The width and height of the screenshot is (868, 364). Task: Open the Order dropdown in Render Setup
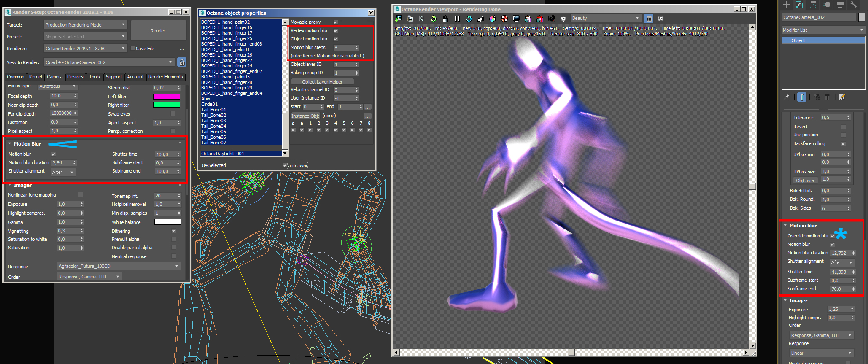(89, 277)
